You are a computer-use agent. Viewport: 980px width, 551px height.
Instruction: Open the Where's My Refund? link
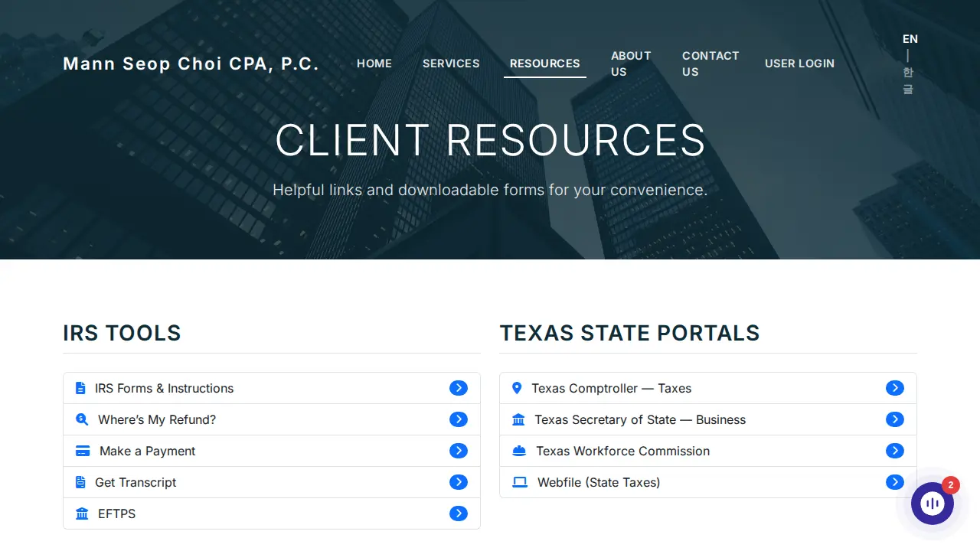272,419
